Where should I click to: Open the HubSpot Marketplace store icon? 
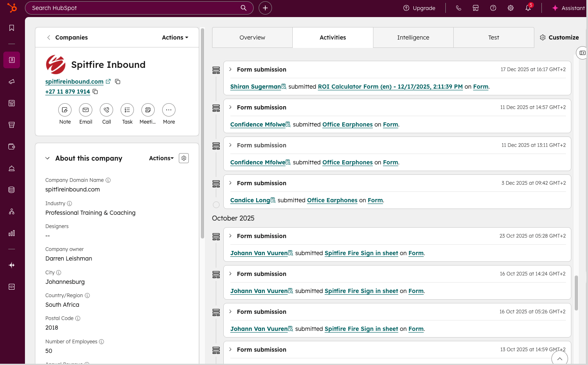point(475,8)
